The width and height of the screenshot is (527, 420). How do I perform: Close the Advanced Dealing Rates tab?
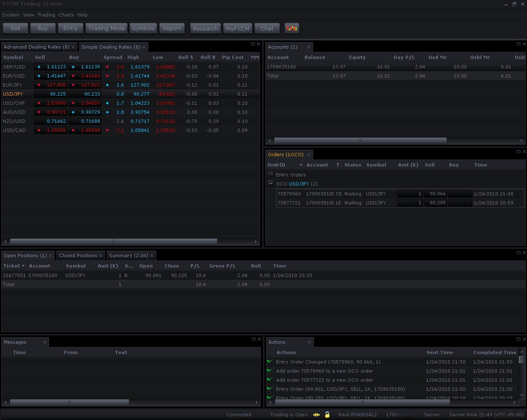click(73, 47)
